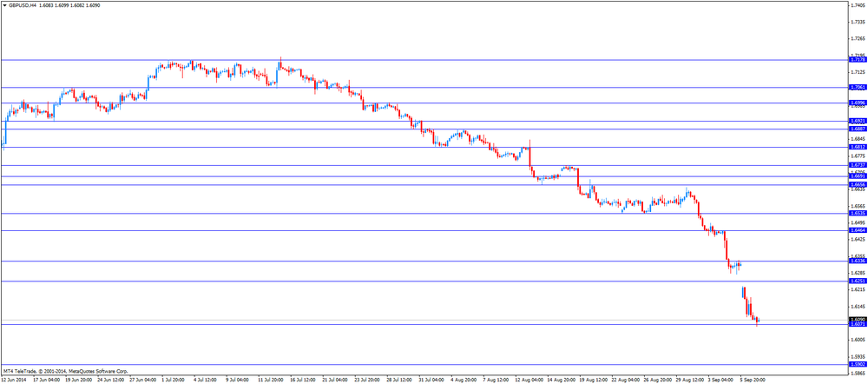868x384 pixels.
Task: Click the 1.6425 price scale value
Action: 858,240
